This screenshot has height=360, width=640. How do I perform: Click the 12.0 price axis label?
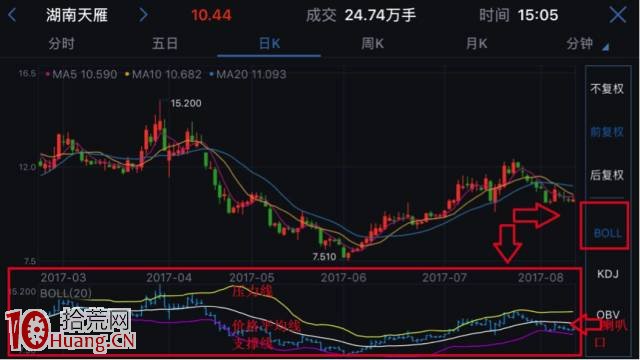[x=27, y=167]
